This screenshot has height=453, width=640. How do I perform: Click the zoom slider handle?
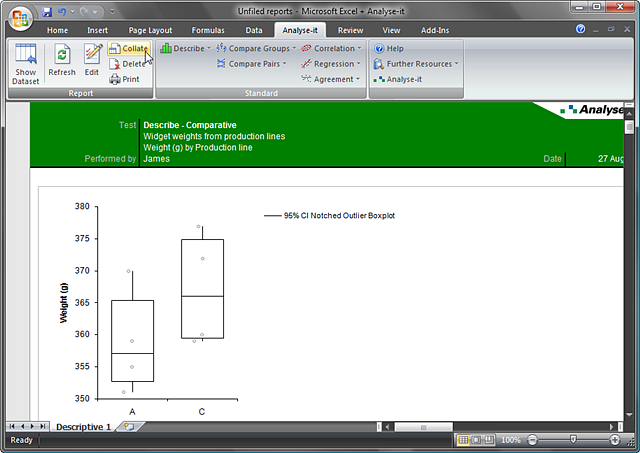click(x=573, y=440)
